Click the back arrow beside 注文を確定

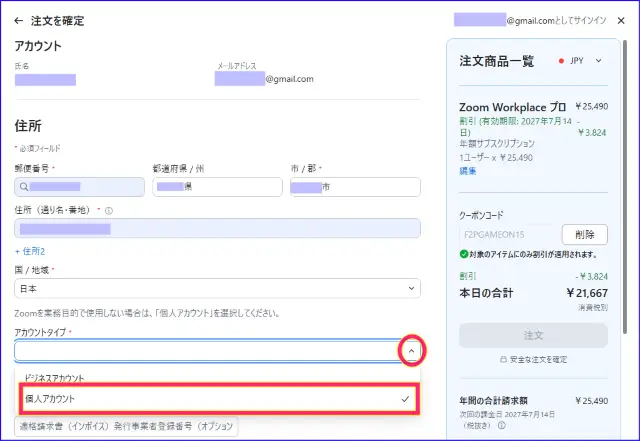point(18,21)
